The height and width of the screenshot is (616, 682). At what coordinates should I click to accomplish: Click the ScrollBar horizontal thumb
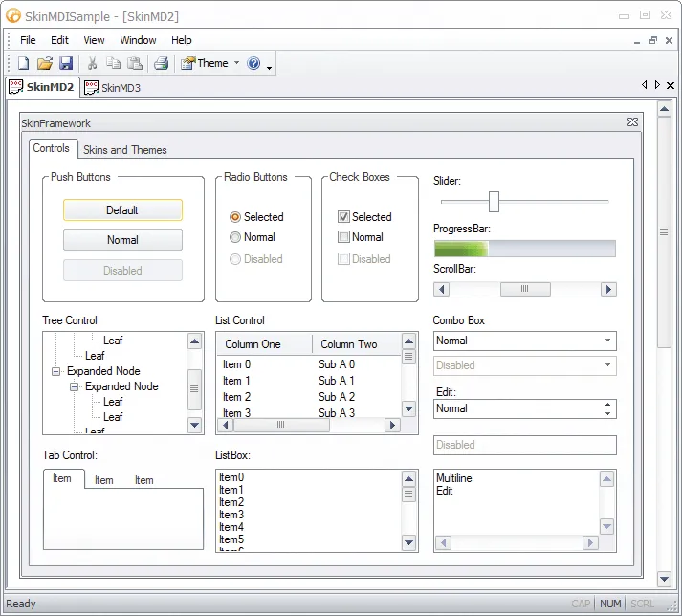[x=525, y=289]
